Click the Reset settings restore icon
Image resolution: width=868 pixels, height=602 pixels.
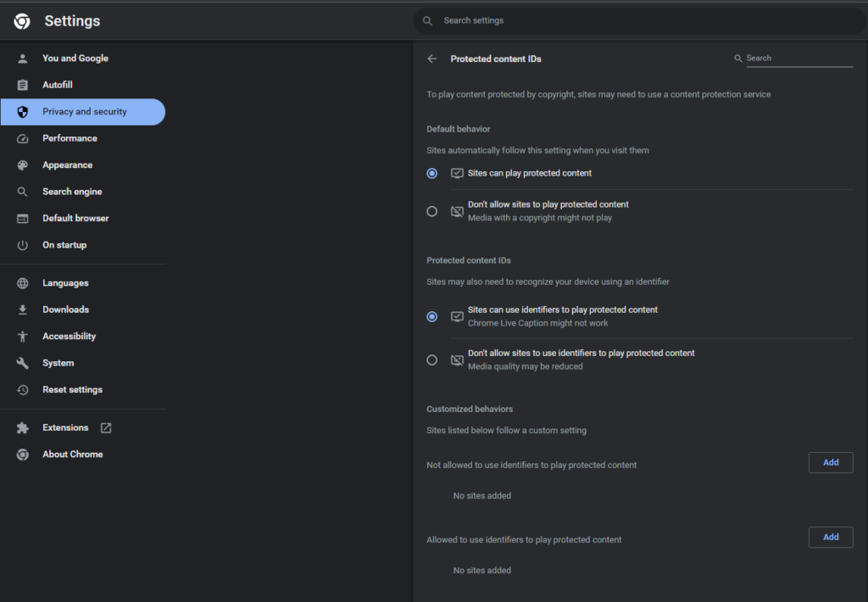pyautogui.click(x=24, y=389)
